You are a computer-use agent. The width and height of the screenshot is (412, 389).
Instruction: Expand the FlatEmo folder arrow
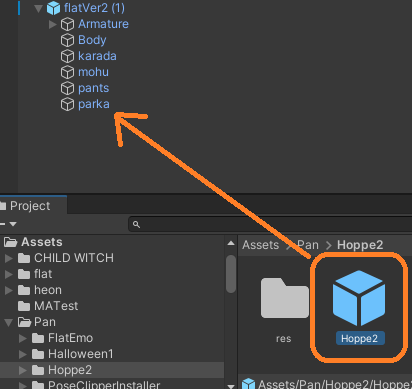coord(23,338)
